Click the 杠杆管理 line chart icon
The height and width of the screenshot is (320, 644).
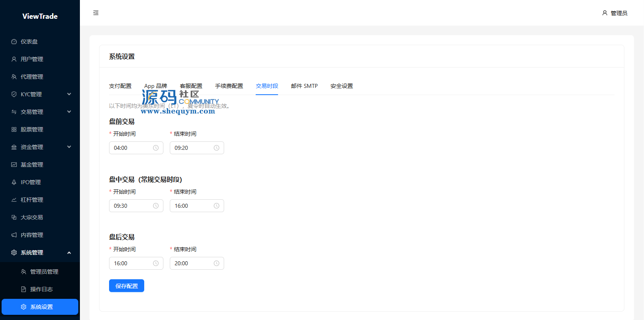tap(14, 200)
